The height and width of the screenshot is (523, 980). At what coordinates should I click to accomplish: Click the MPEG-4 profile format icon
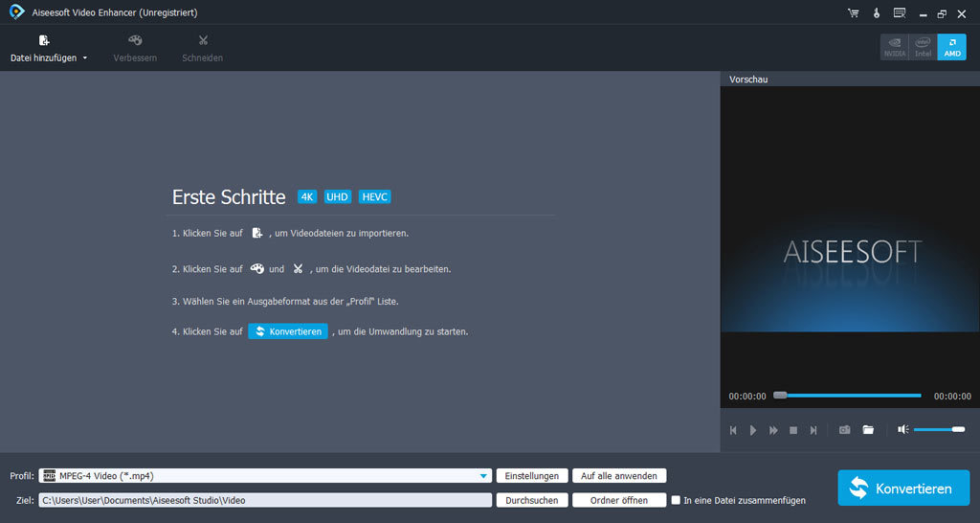point(50,475)
